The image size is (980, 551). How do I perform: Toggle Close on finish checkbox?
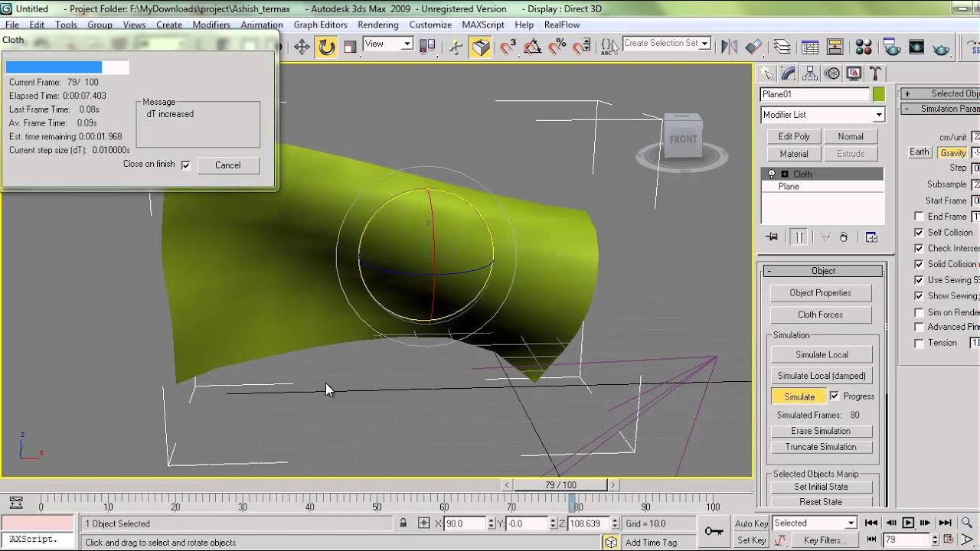pyautogui.click(x=185, y=165)
